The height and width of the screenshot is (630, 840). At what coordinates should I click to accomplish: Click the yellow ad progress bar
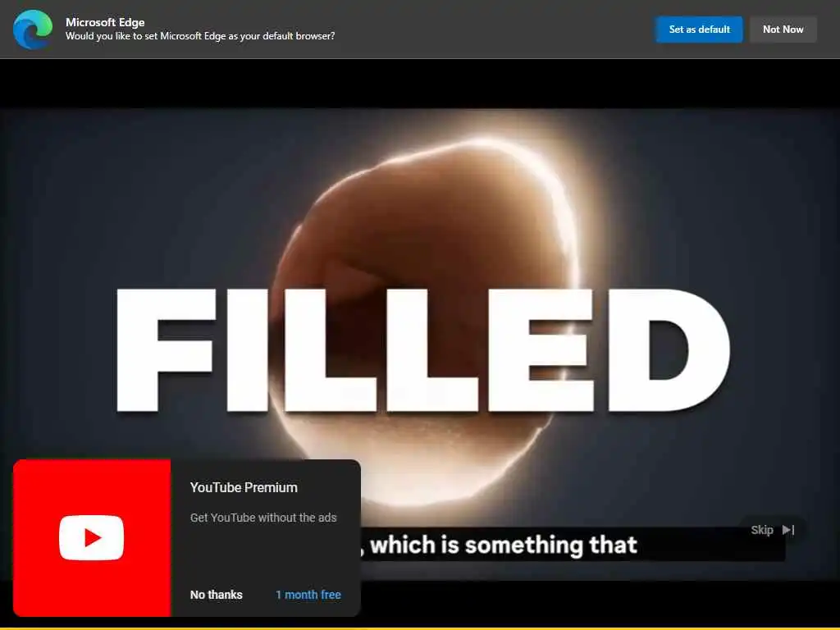pyautogui.click(x=420, y=628)
